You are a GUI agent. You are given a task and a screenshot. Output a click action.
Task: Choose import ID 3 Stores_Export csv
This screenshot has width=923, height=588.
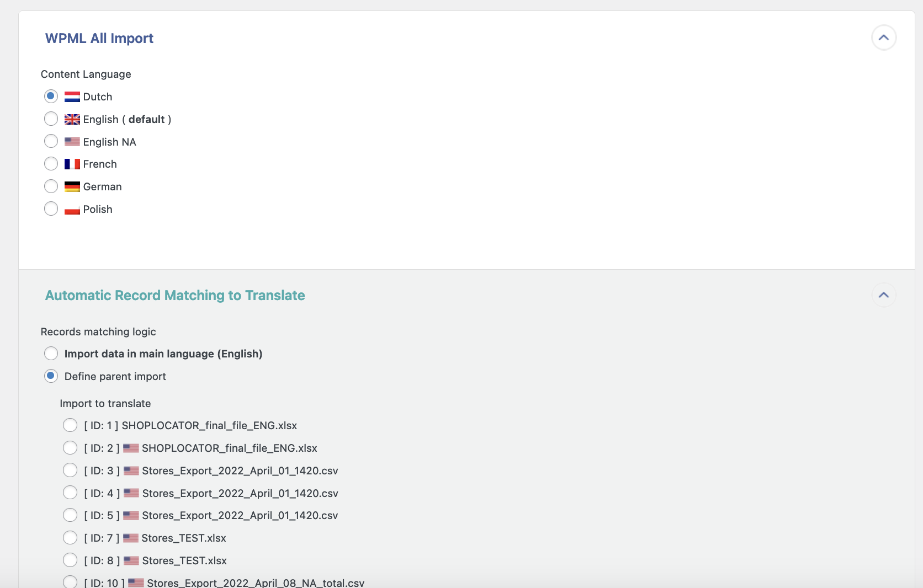tap(70, 471)
